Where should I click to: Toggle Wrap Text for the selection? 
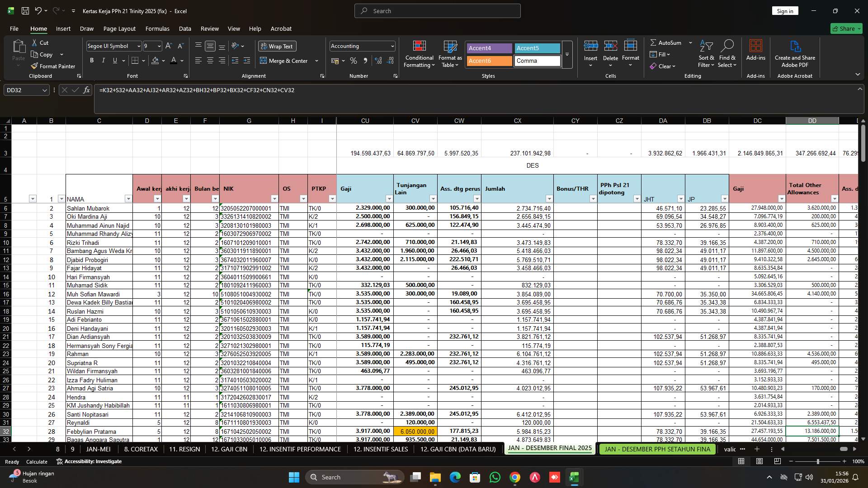(277, 46)
